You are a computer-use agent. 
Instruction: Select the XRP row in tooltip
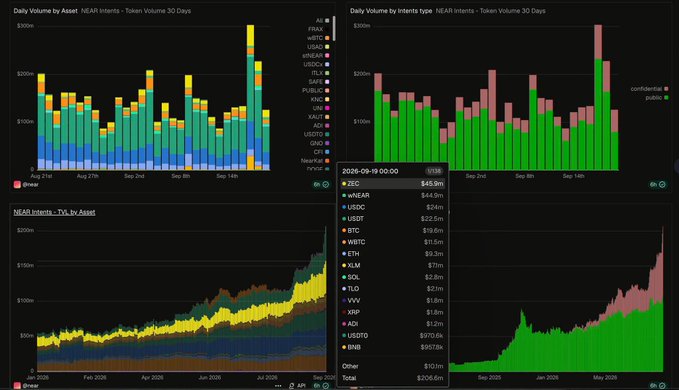point(393,312)
